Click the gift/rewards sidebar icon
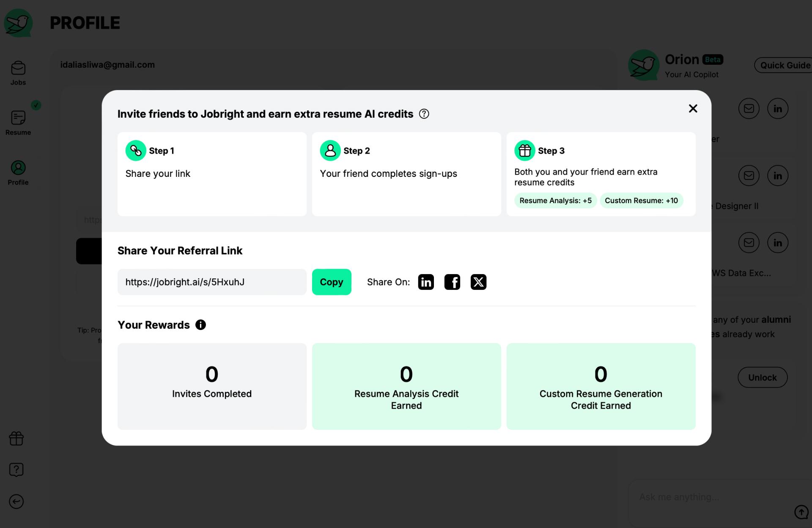812x528 pixels. tap(16, 438)
